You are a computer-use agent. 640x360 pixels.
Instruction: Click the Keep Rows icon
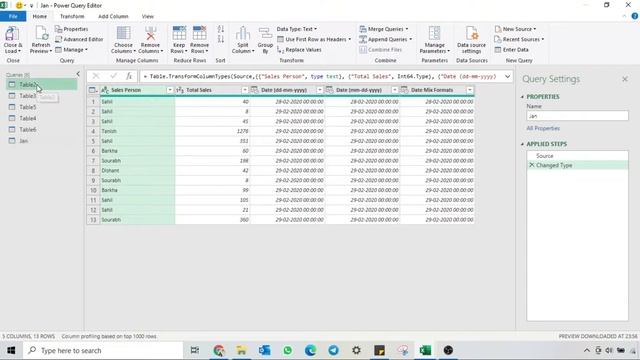tap(179, 33)
